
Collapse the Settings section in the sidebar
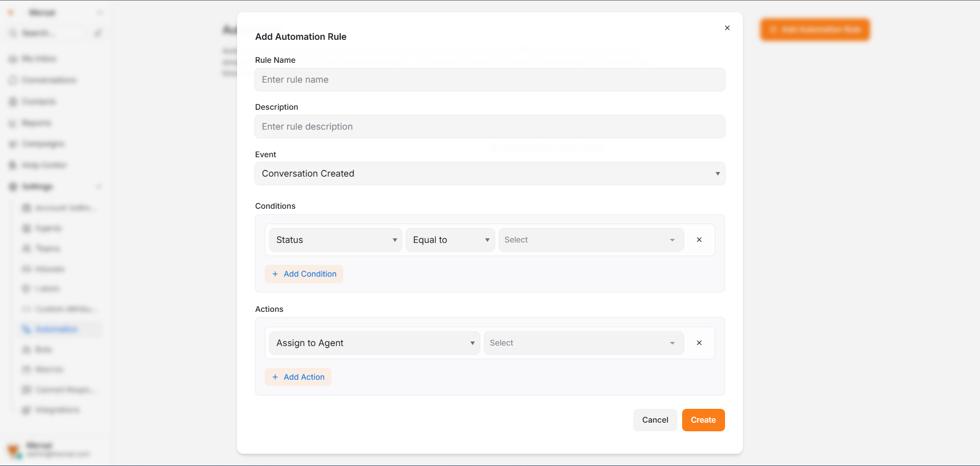coord(100,187)
